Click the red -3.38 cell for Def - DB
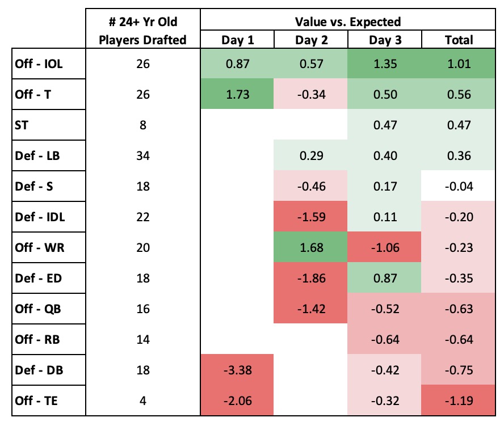This screenshot has height=430, width=504. 237,369
